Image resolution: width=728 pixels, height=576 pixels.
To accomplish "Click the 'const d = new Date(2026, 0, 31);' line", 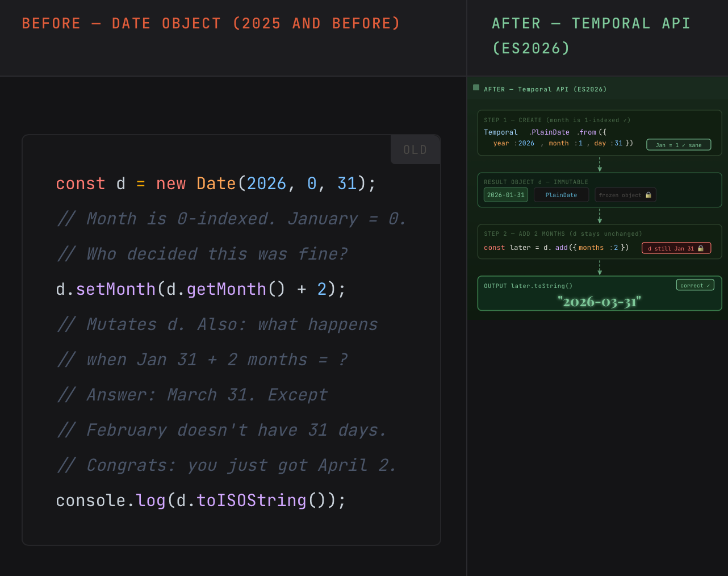I will click(216, 183).
